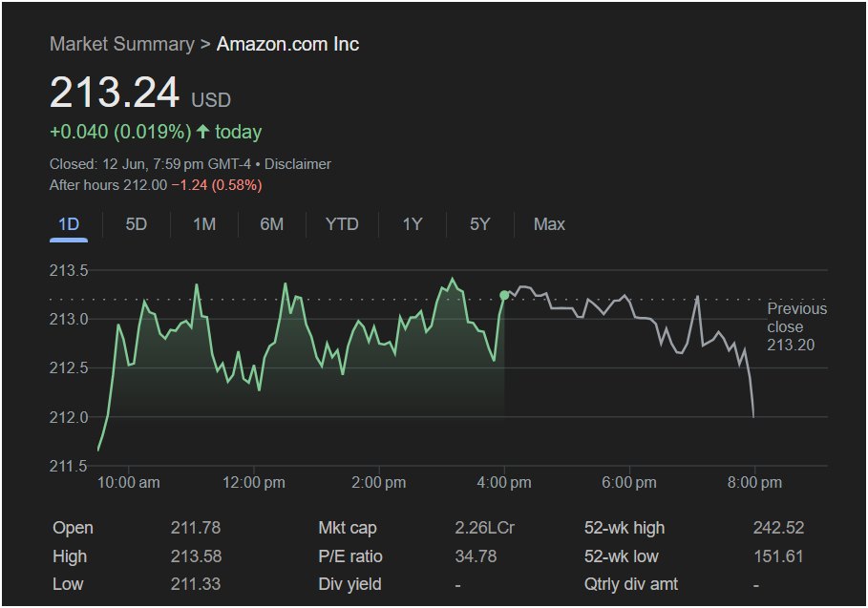Click the After hours 212.00 text

coord(108,184)
